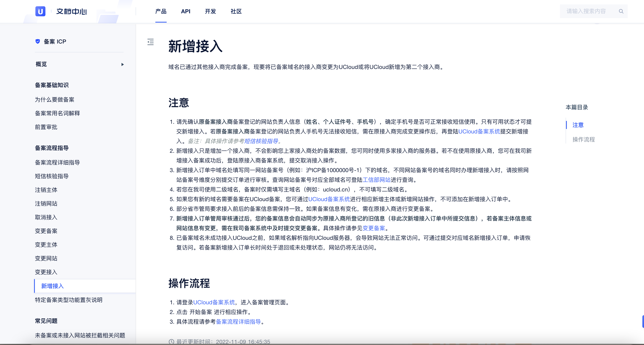The image size is (644, 345).
Task: Open the 产品 tab
Action: coord(161,11)
